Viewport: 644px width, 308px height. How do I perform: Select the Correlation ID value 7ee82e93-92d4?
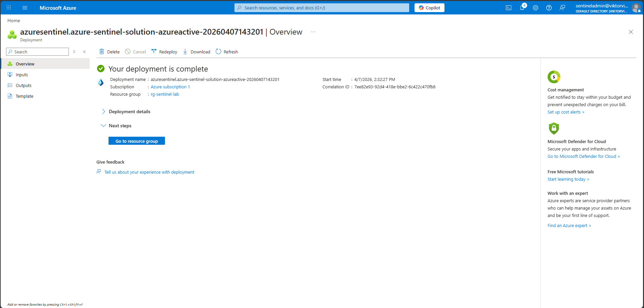pos(395,87)
